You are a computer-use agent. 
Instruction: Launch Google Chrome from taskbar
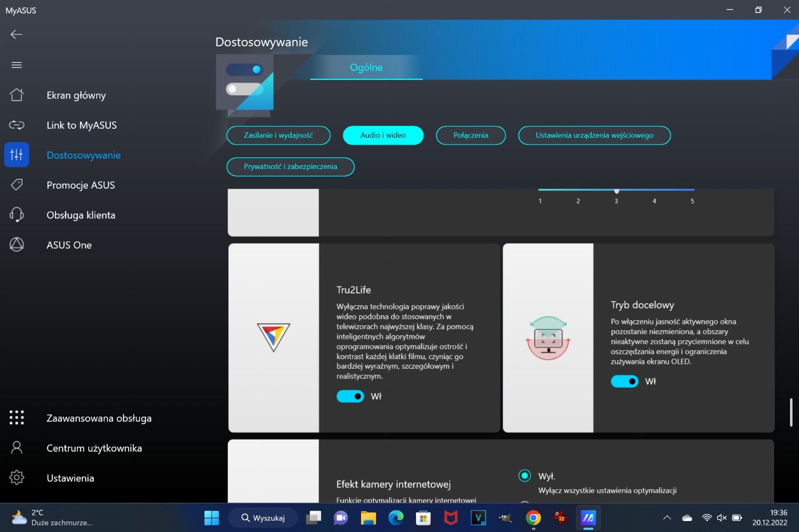(533, 518)
